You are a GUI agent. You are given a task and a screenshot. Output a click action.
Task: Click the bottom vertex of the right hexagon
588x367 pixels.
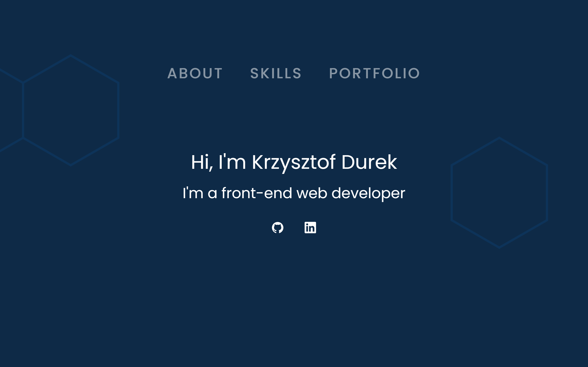499,247
